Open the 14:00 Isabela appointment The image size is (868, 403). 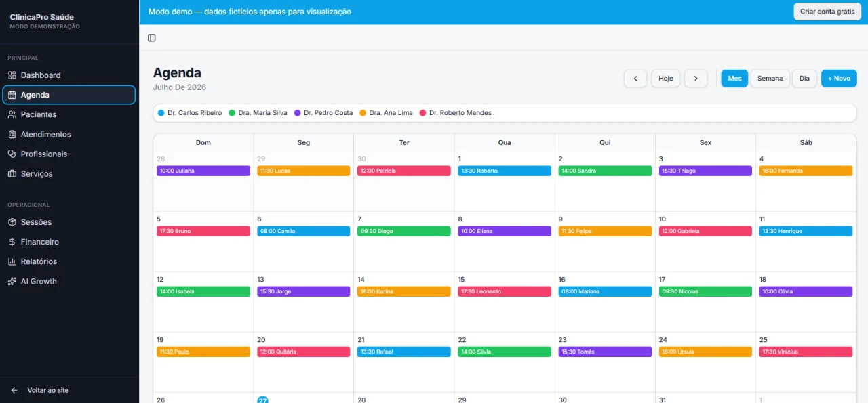click(203, 291)
